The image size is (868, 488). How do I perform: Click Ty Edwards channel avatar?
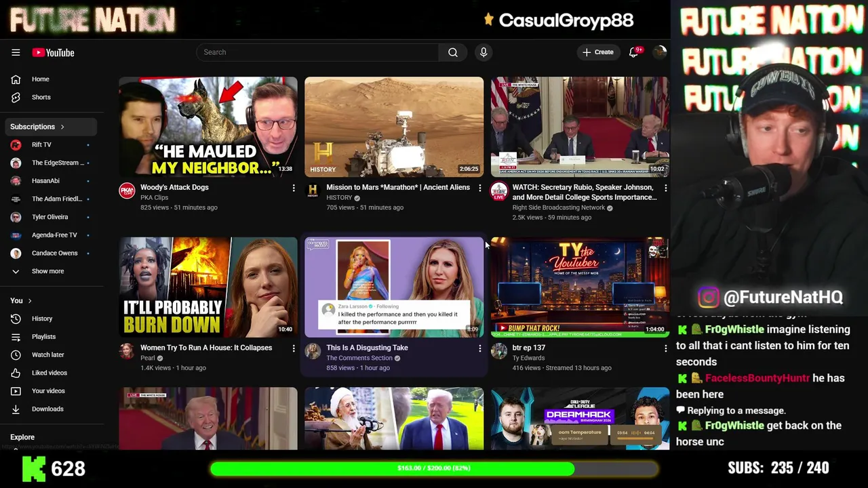(x=498, y=350)
